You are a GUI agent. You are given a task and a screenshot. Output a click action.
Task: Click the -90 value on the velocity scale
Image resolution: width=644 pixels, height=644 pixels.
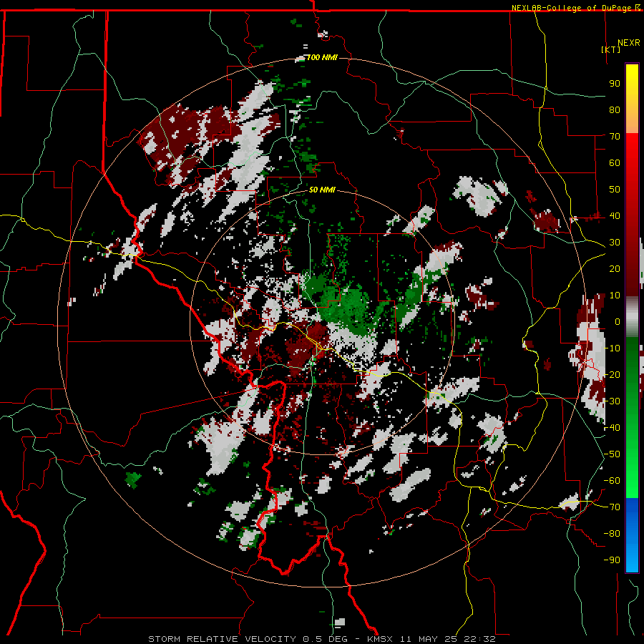click(x=612, y=560)
